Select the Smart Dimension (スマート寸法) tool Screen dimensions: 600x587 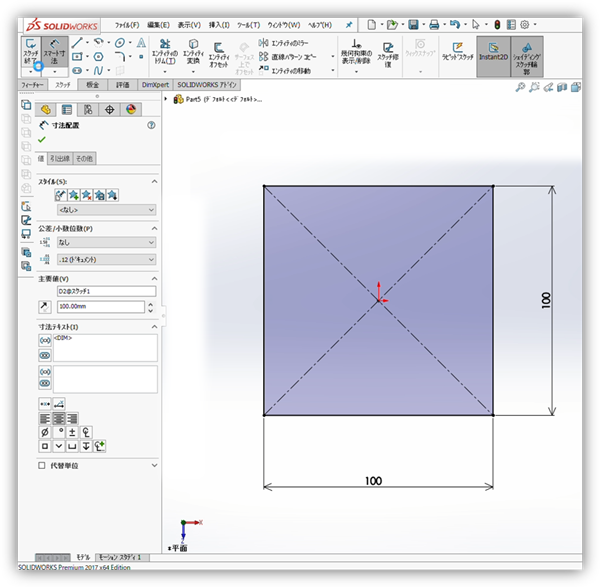(55, 51)
